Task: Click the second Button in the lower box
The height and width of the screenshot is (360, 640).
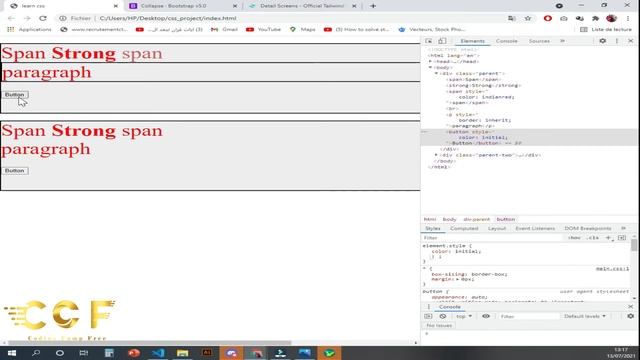Action: [15, 171]
